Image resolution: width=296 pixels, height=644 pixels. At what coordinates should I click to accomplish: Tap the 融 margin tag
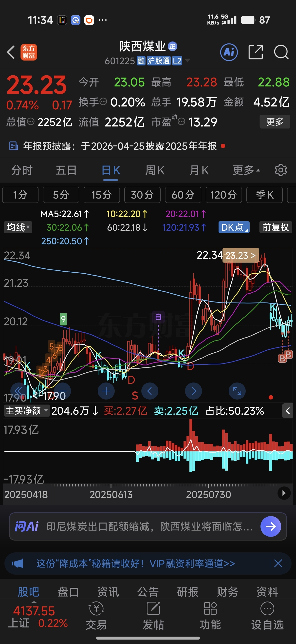pos(141,60)
